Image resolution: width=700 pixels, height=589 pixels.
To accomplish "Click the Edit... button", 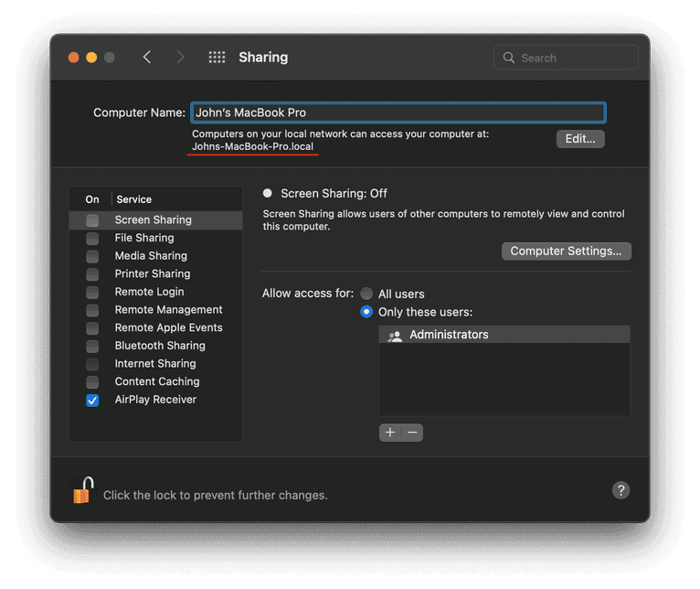I will tap(580, 139).
